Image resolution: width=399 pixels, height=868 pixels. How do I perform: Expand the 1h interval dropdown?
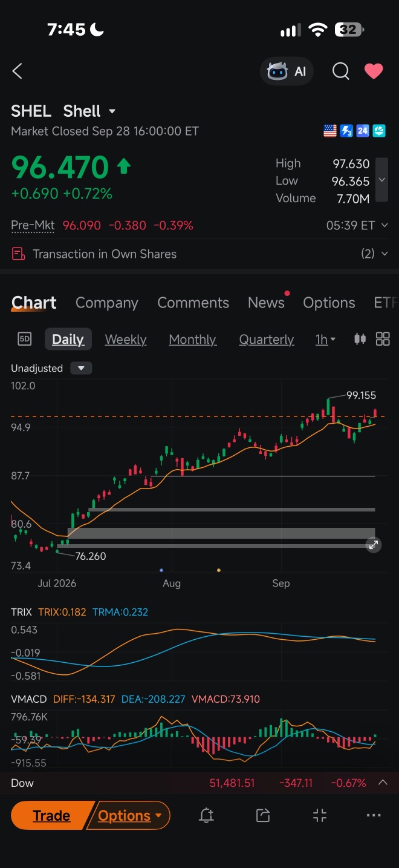(325, 340)
